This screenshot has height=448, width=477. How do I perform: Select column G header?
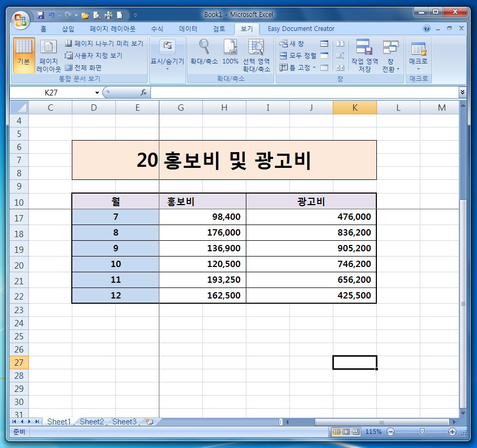tap(181, 108)
